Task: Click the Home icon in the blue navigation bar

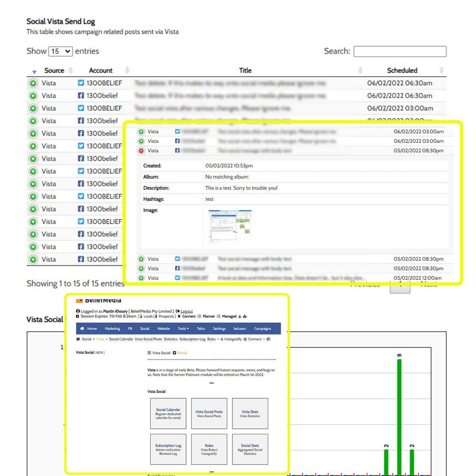Action: tap(82, 329)
